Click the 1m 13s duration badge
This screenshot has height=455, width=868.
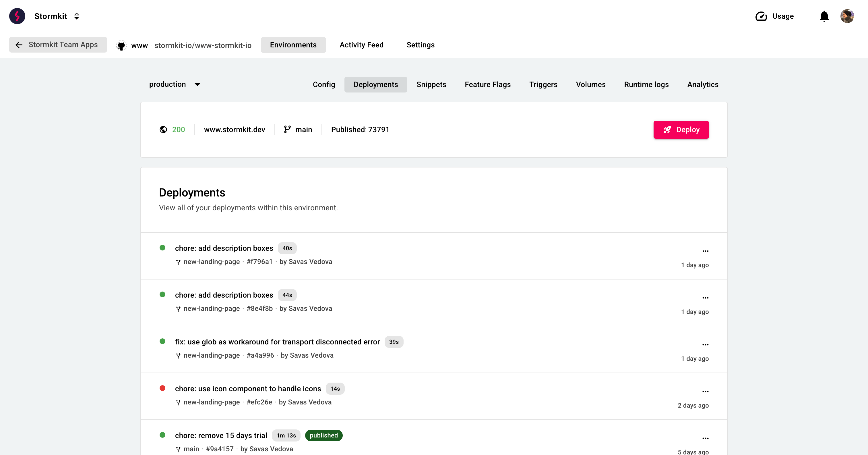click(x=286, y=435)
